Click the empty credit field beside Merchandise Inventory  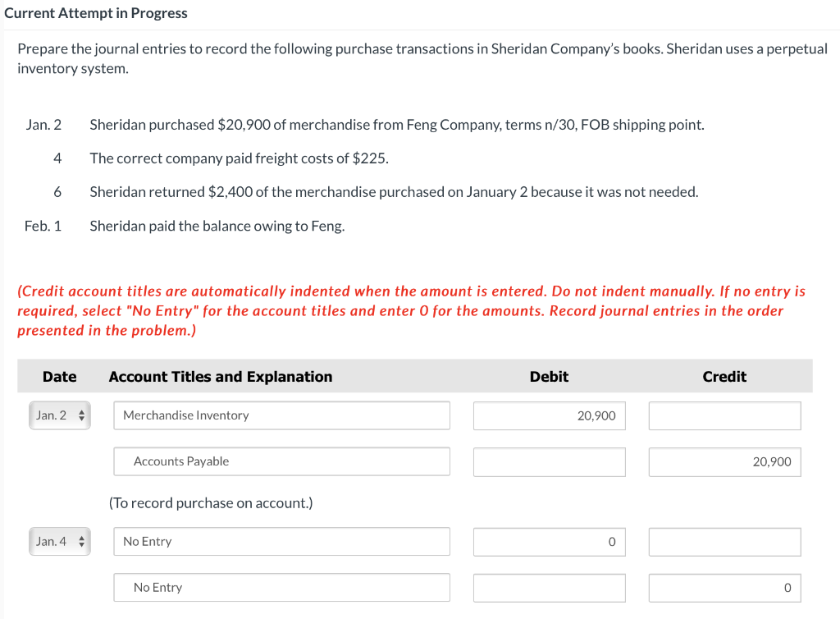click(x=724, y=415)
